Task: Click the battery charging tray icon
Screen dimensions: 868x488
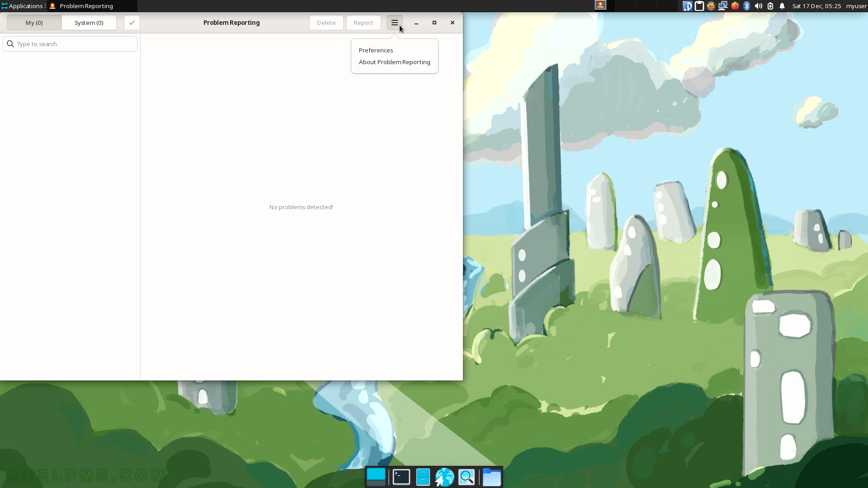Action: tap(770, 6)
